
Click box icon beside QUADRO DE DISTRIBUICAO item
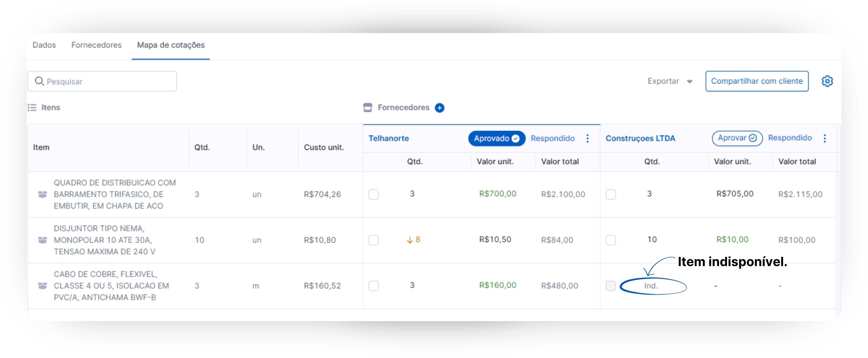coord(42,194)
